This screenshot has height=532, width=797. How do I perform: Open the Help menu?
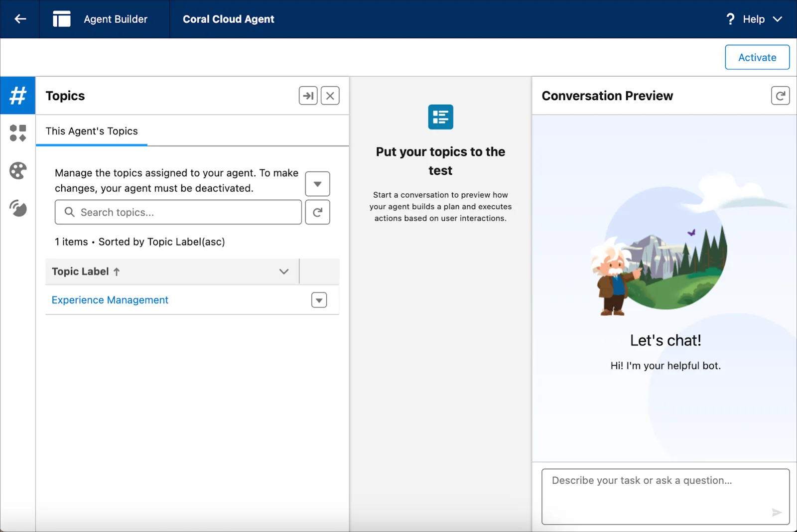[x=753, y=19]
